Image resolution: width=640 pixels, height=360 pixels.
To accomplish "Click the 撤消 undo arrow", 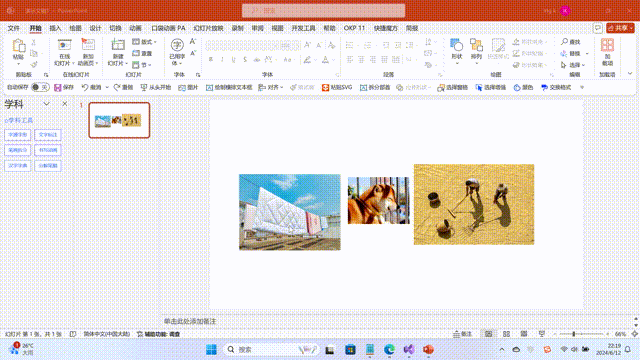I will coord(85,87).
